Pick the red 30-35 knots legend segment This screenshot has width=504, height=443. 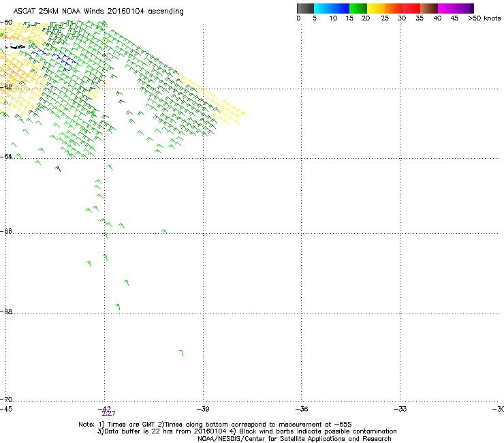tap(411, 8)
